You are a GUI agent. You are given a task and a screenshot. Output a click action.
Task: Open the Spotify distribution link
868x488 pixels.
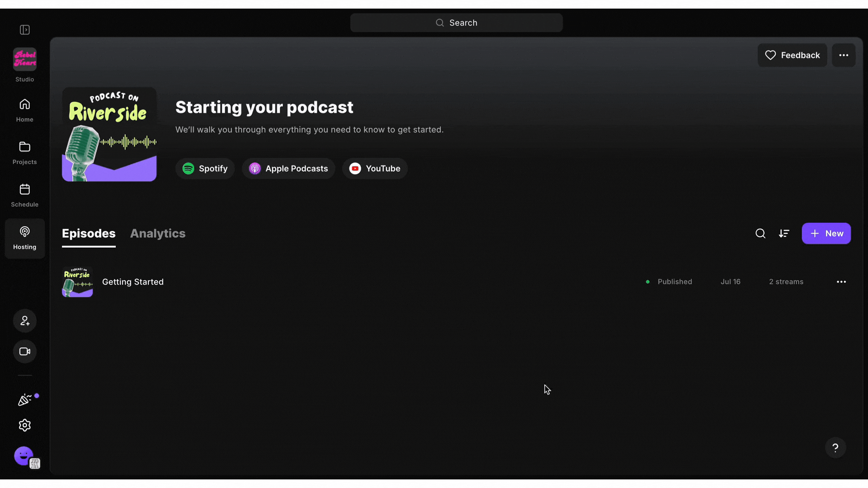click(205, 168)
